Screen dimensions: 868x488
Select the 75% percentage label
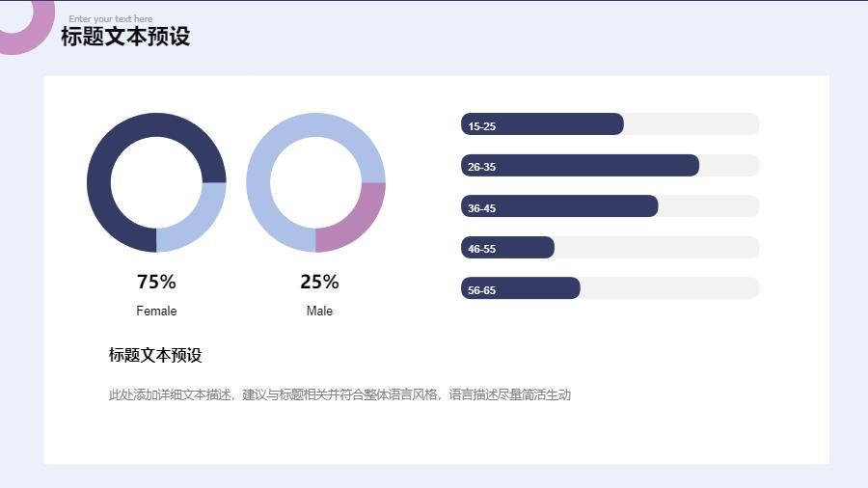(156, 282)
